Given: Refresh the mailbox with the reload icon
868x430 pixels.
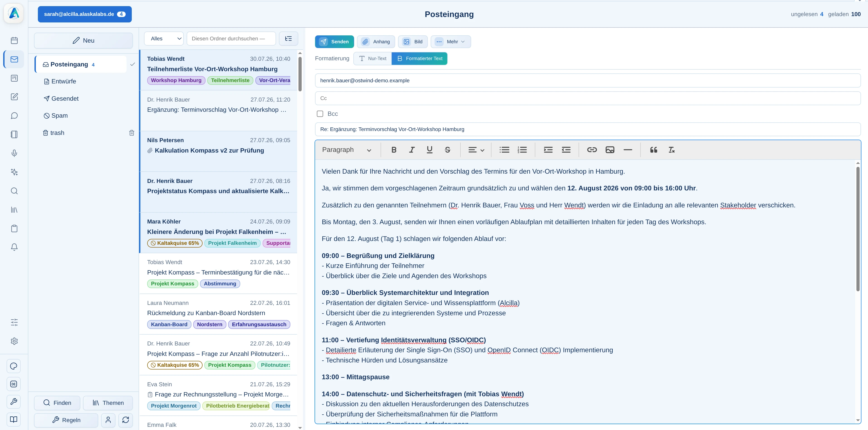Looking at the screenshot, I should pyautogui.click(x=126, y=420).
